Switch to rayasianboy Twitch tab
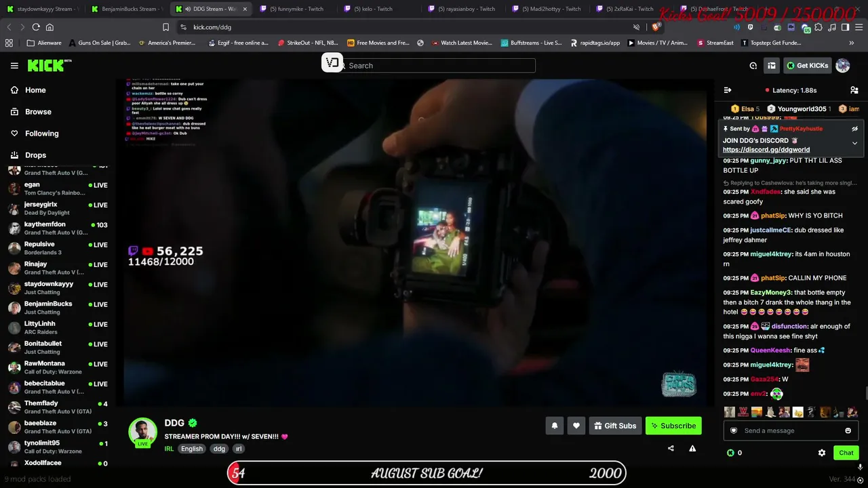 click(465, 9)
